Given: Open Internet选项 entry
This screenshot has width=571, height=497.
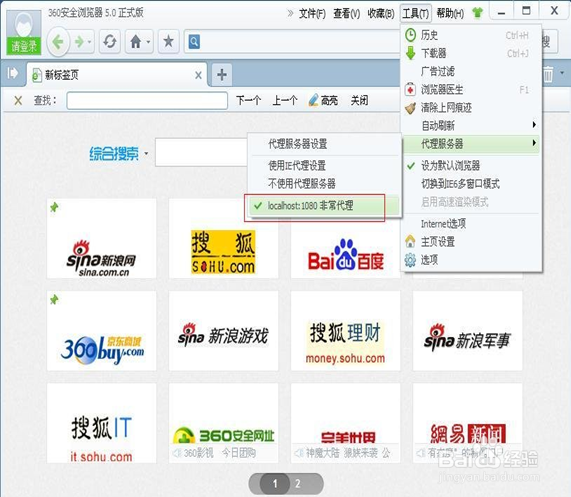Looking at the screenshot, I should coord(472,224).
